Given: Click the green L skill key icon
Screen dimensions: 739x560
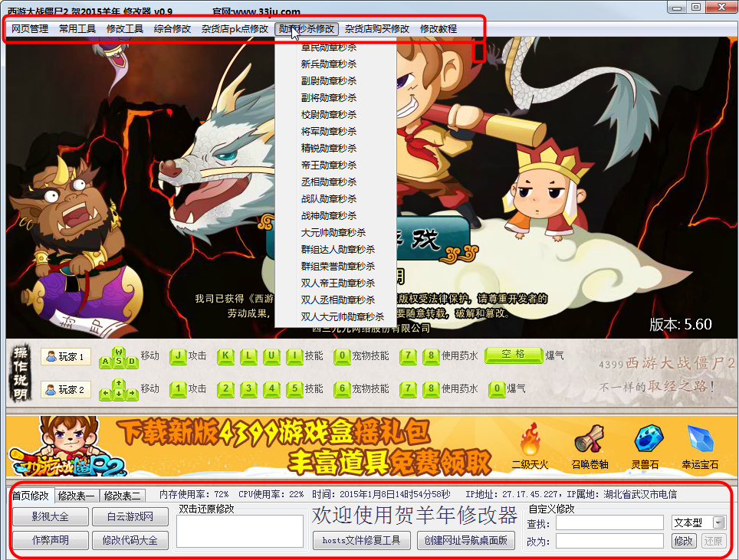Looking at the screenshot, I should [248, 356].
